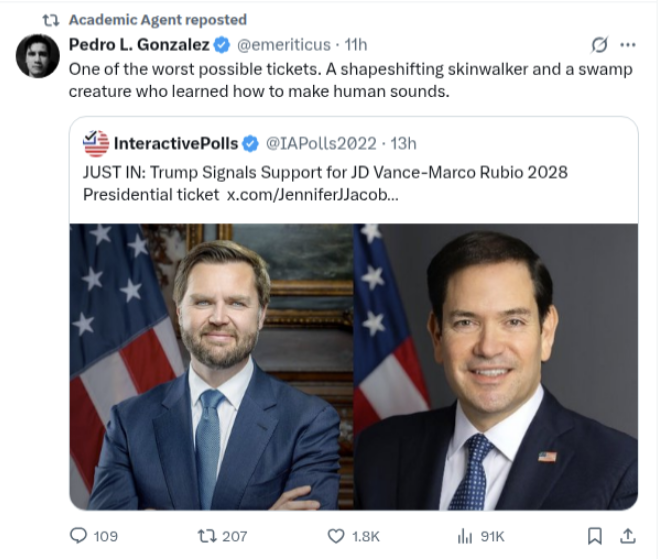Click verified badge beside Pedro L. Gonzalez
659x559 pixels.
pyautogui.click(x=222, y=45)
